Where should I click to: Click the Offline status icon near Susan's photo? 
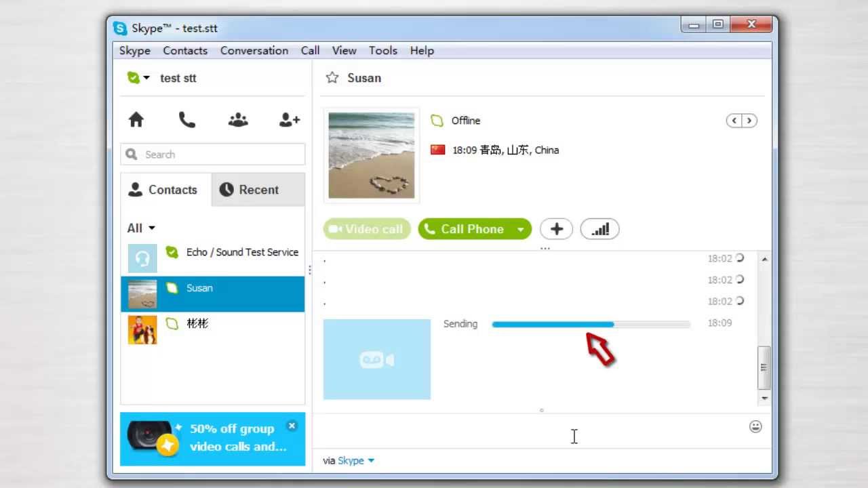pos(437,121)
